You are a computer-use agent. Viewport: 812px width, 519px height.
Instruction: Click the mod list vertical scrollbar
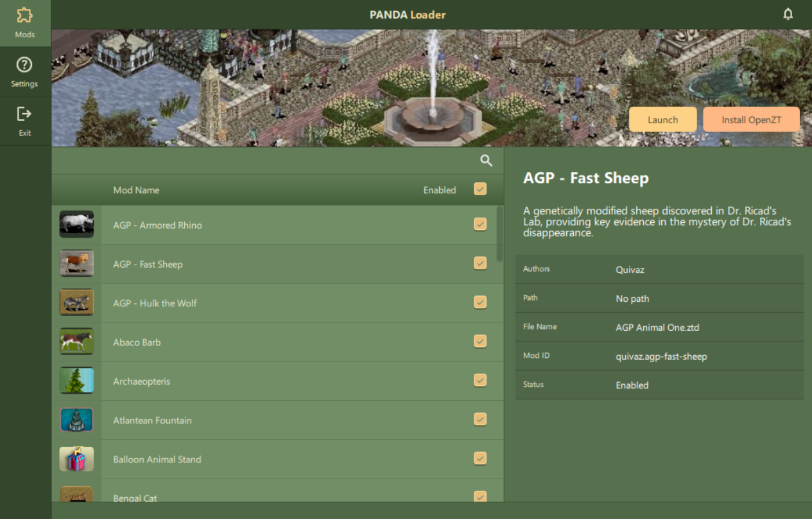click(499, 234)
